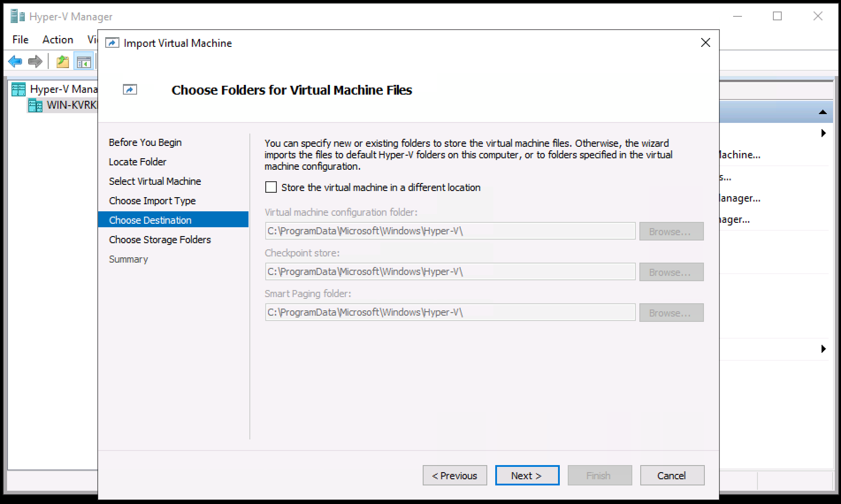Click the Hyper-V Manager root tree icon
Image resolution: width=841 pixels, height=504 pixels.
[19, 89]
